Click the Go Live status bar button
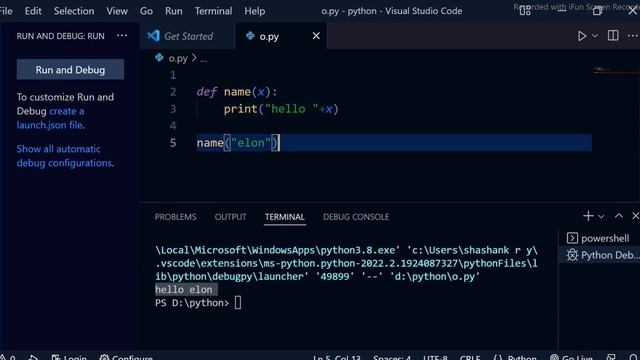Screen dimensions: 640x360 pyautogui.click(x=571, y=357)
